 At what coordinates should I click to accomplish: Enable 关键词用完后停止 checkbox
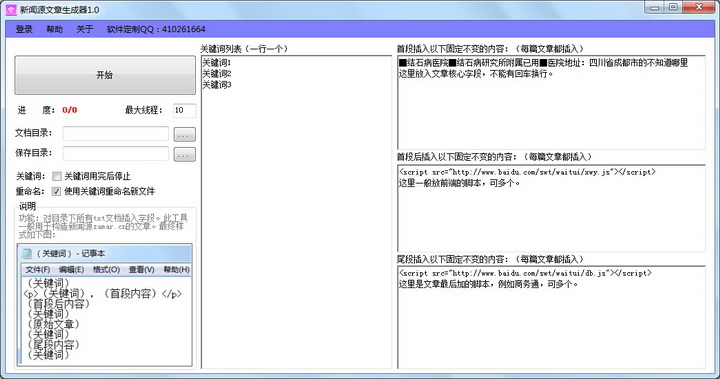coord(56,176)
